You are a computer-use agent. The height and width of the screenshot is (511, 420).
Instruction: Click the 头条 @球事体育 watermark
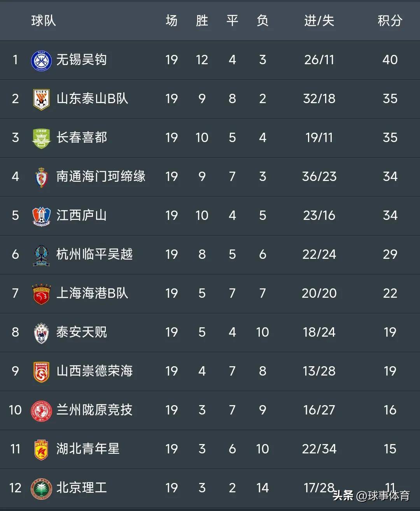[x=371, y=495]
